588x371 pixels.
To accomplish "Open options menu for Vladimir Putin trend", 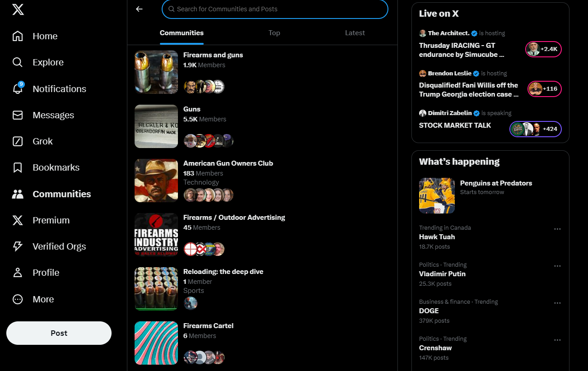I will (557, 266).
